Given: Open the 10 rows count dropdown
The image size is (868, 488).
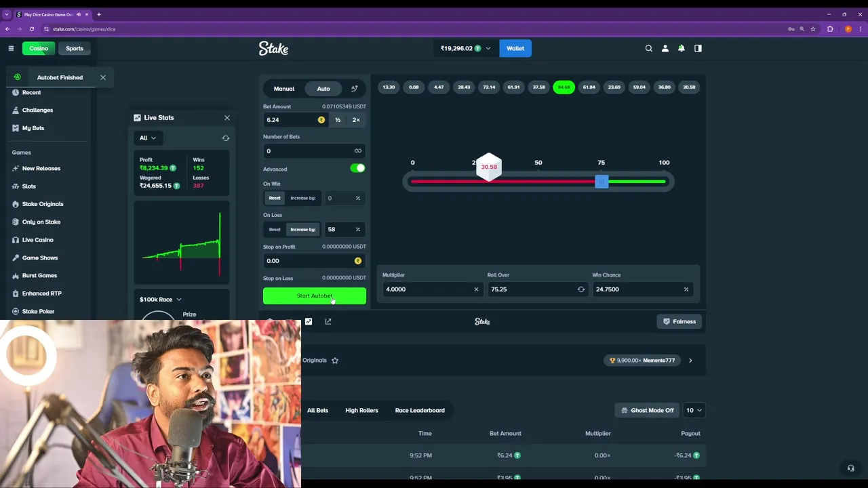Looking at the screenshot, I should (694, 410).
